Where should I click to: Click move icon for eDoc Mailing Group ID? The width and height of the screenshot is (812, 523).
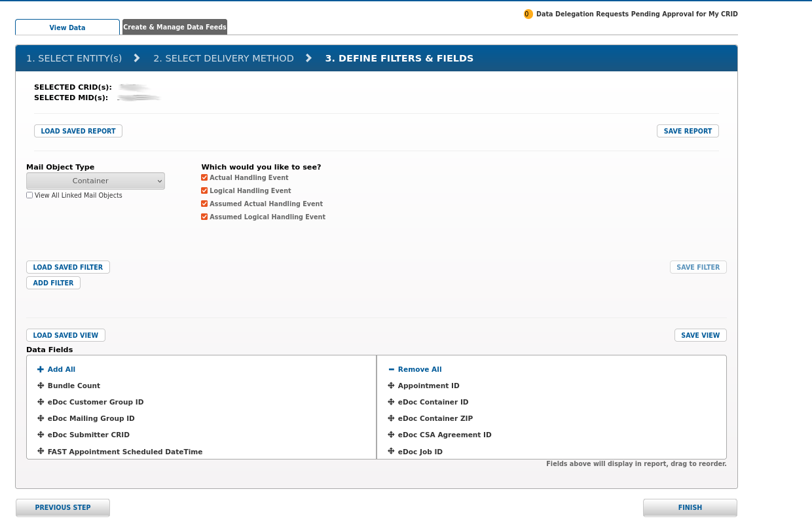[41, 419]
